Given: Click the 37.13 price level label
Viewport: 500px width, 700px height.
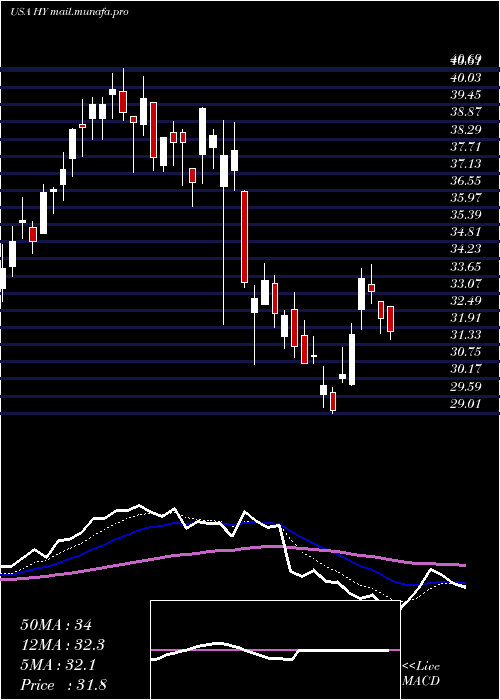Looking at the screenshot, I should [x=466, y=164].
